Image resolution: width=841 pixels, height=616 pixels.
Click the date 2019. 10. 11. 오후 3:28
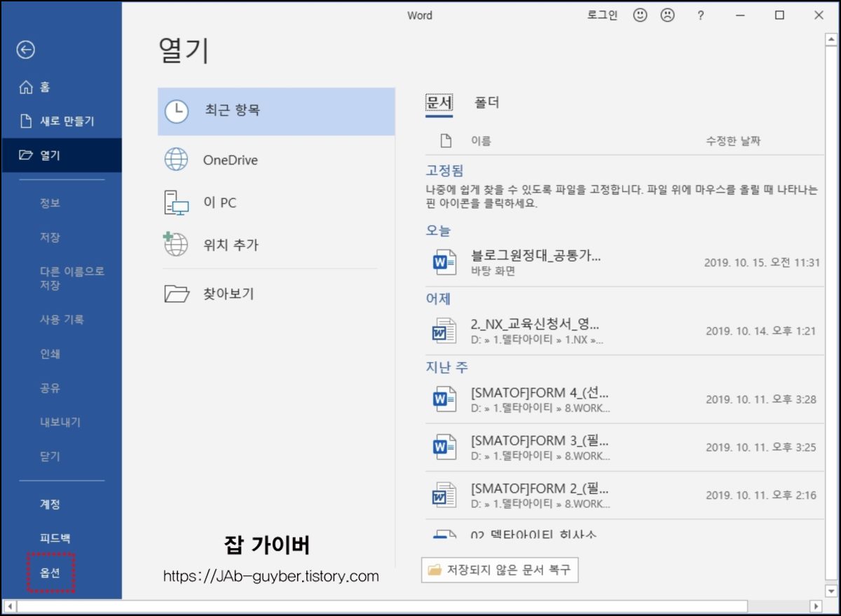click(x=761, y=399)
